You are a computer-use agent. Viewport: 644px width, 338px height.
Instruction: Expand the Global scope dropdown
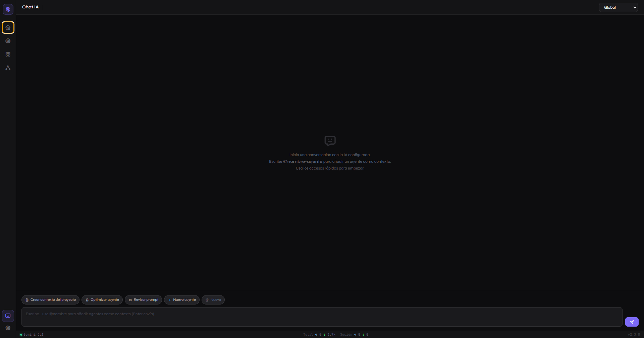pos(618,7)
